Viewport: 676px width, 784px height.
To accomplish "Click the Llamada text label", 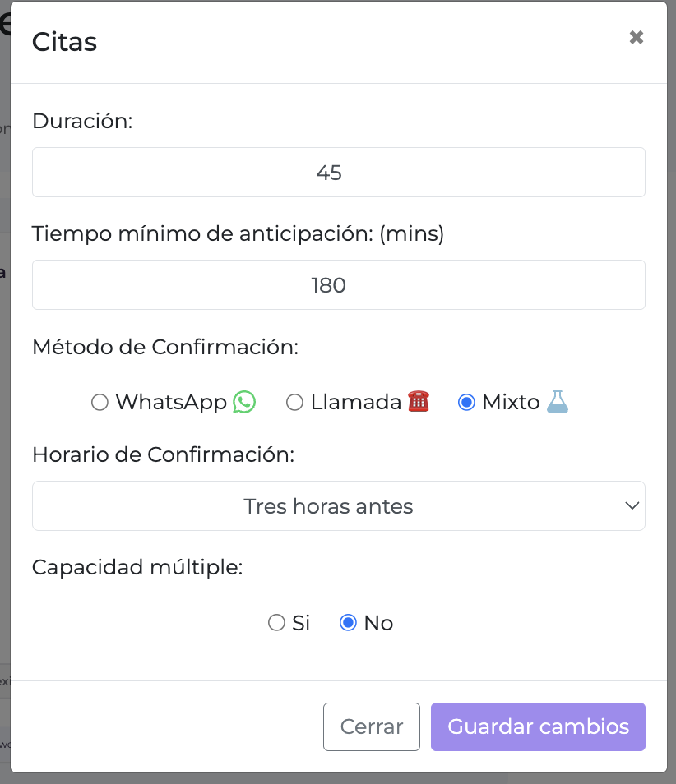I will point(356,402).
